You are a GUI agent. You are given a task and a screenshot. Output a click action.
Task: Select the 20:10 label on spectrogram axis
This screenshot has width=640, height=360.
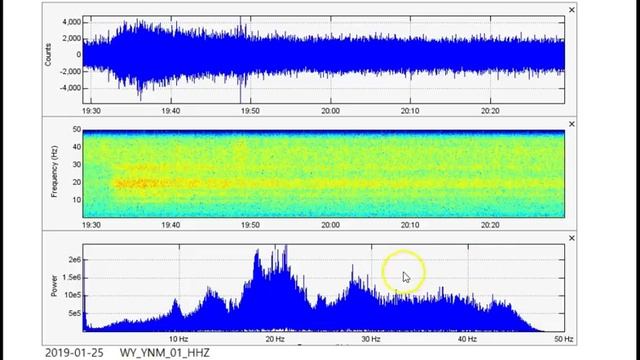click(410, 225)
